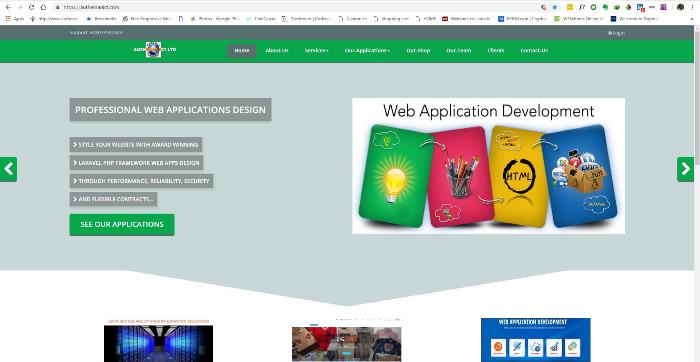This screenshot has width=700, height=362.
Task: Open the Chrome profile avatar
Action: click(x=681, y=7)
